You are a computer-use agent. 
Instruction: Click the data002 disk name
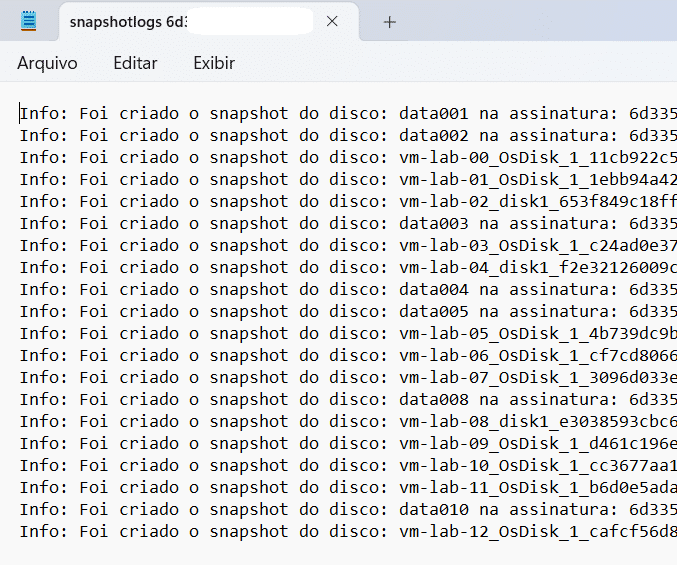click(x=433, y=135)
